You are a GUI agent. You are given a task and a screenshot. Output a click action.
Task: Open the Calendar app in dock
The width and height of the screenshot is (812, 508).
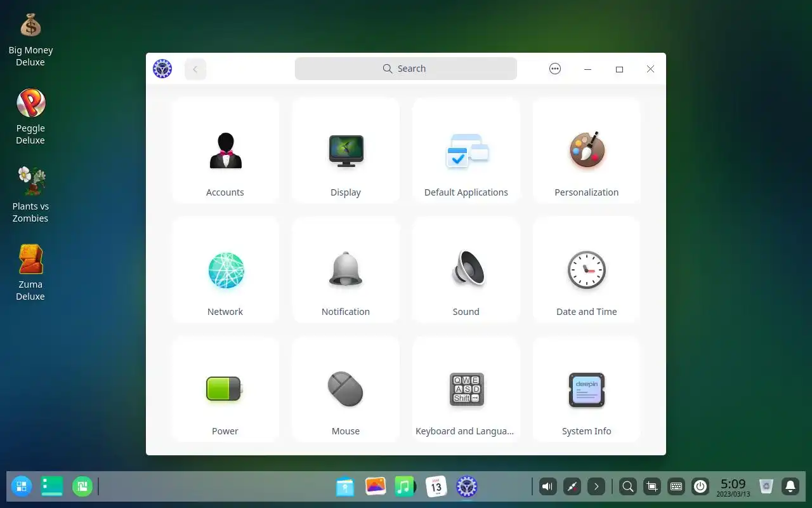[x=436, y=487]
